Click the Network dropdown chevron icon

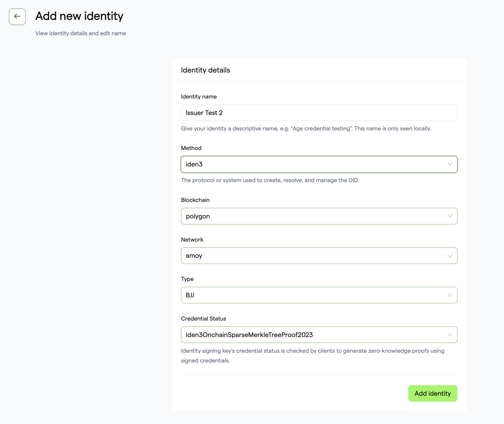click(450, 256)
